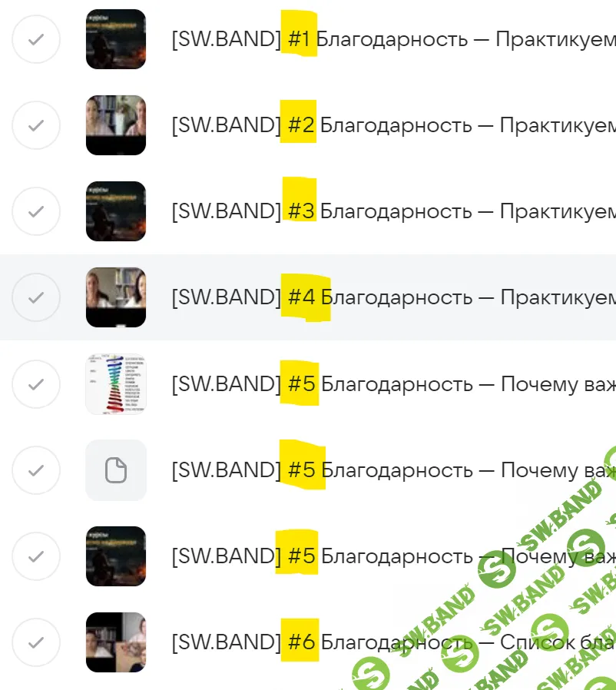Click campfire thumbnail for file #3
616x690 pixels.
tap(116, 211)
